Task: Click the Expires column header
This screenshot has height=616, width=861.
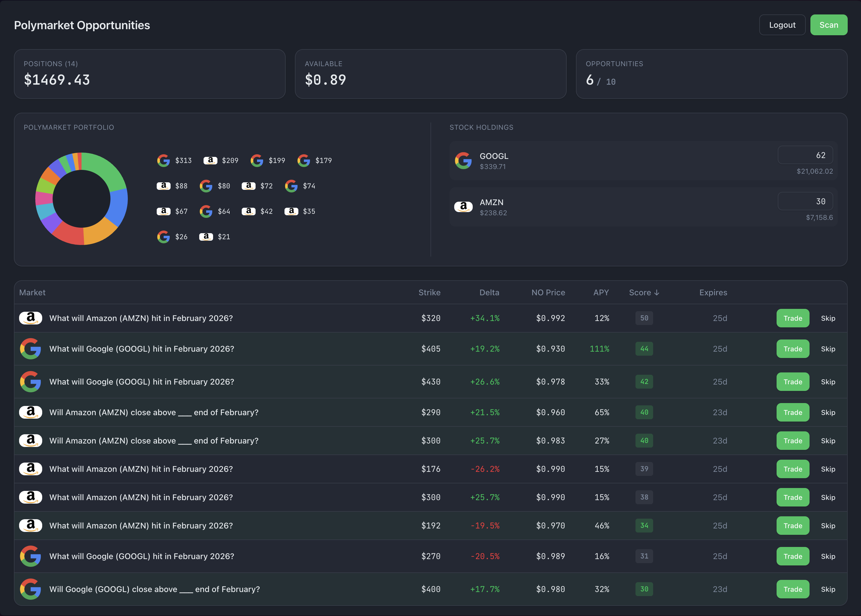Action: (713, 292)
